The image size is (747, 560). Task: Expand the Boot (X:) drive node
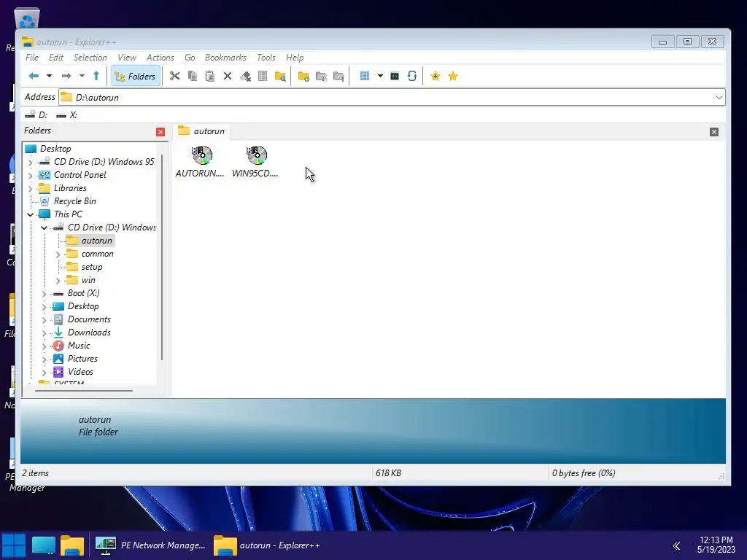(44, 294)
